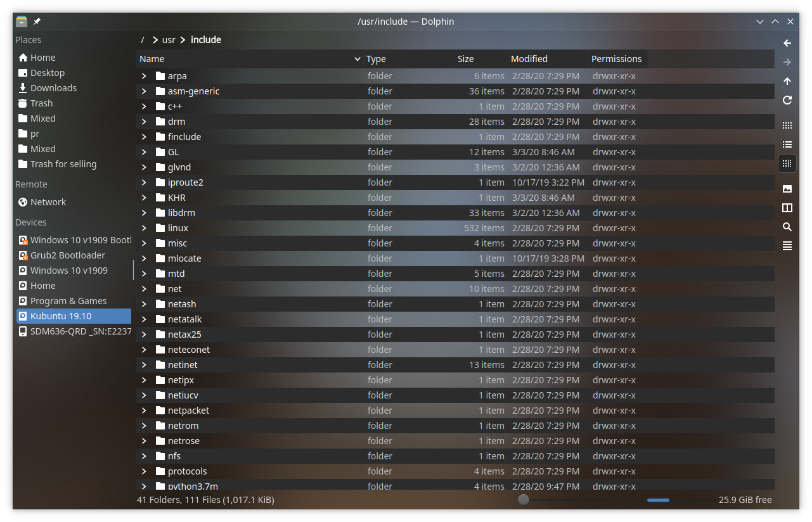The height and width of the screenshot is (522, 812).
Task: Select the nfs folder name
Action: 174,456
